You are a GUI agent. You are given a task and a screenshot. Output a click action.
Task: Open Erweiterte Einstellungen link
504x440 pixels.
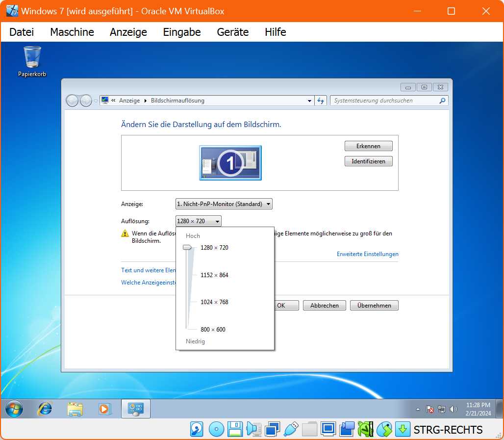pos(367,254)
